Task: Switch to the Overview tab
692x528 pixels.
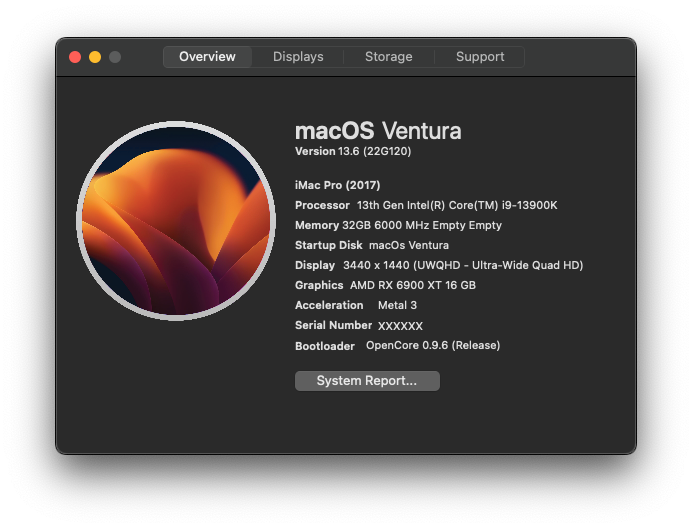Action: tap(207, 57)
